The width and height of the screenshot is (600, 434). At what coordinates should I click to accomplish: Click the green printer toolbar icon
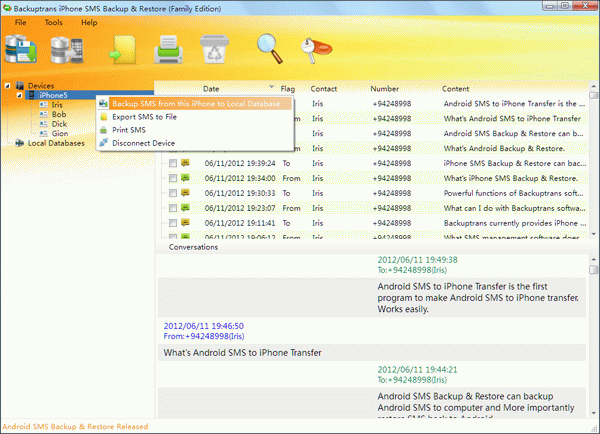[x=168, y=50]
